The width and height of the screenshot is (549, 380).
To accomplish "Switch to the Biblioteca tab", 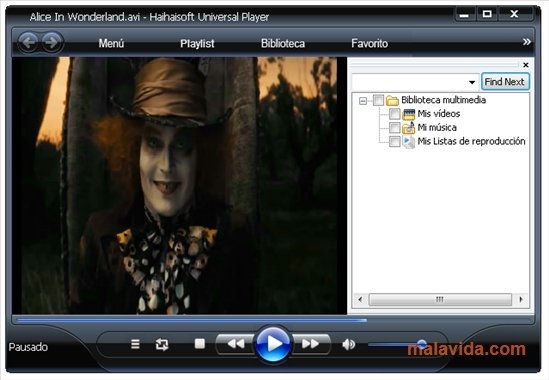I will [x=283, y=43].
